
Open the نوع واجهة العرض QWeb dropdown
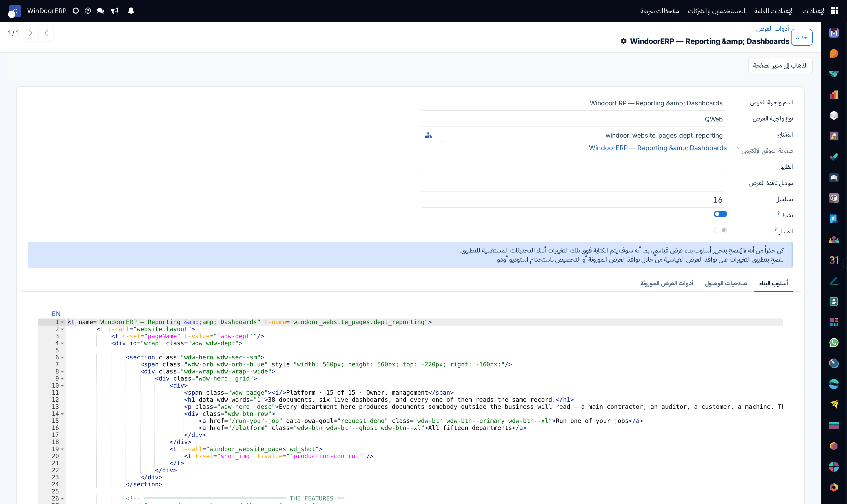572,119
